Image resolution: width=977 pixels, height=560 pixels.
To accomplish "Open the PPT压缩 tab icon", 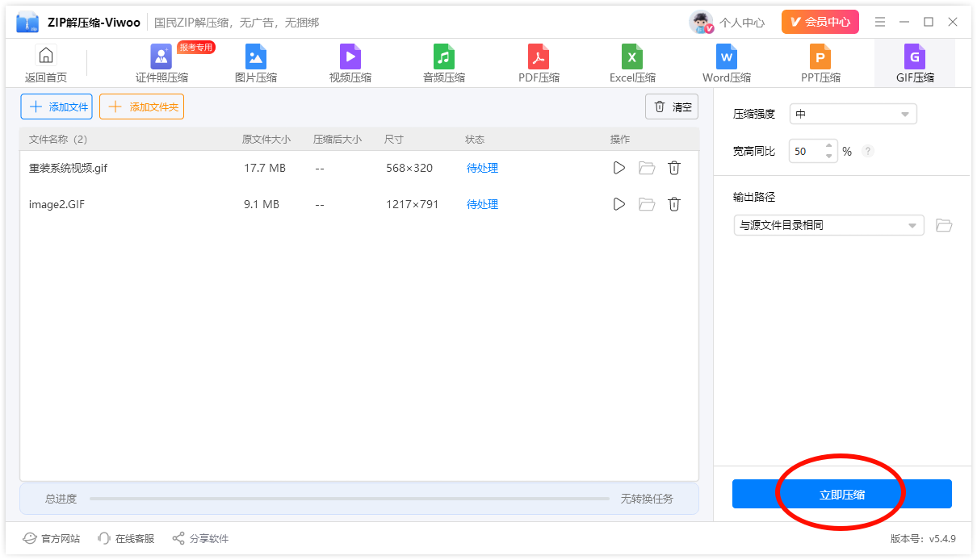I will point(820,56).
